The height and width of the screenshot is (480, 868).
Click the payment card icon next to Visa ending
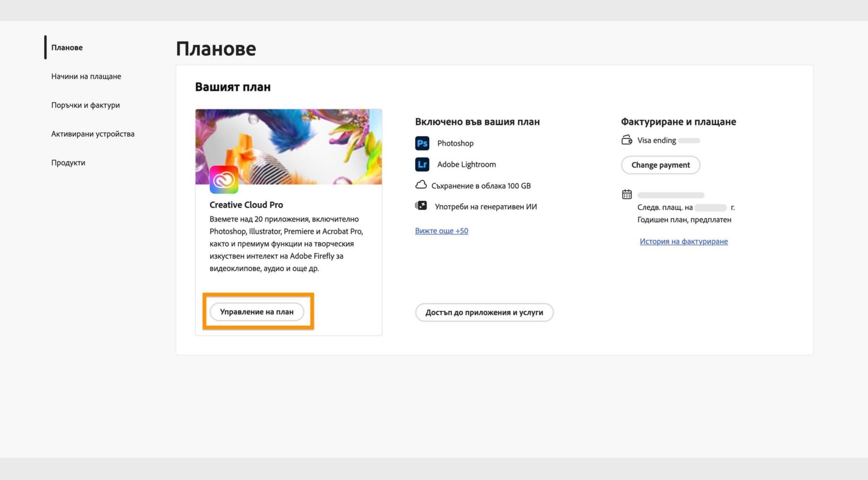tap(627, 140)
